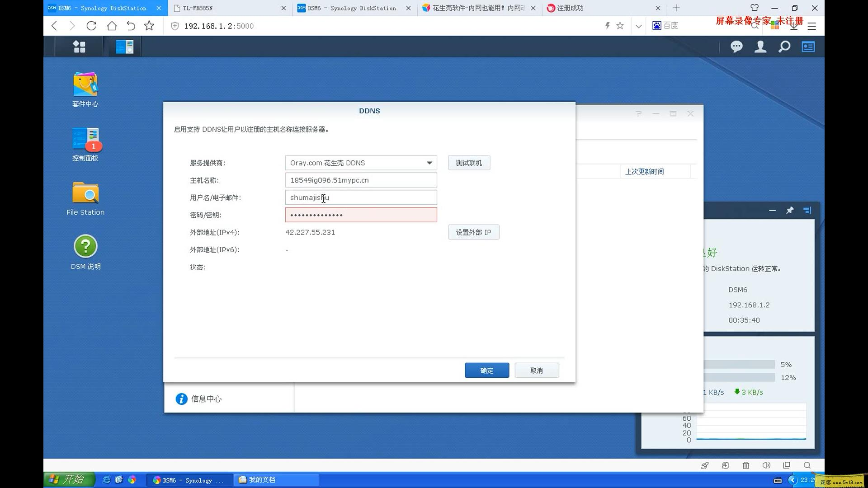The image size is (868, 488).
Task: Click the 密码/密钥 password field
Action: (361, 215)
